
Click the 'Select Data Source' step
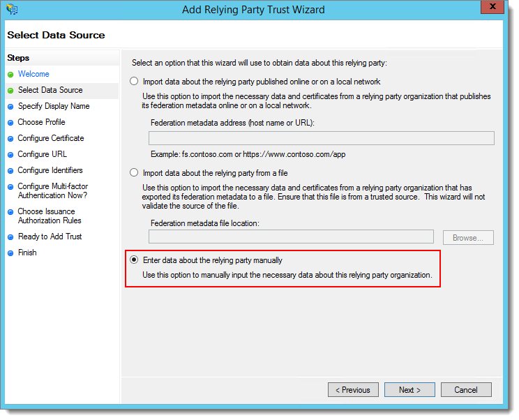50,90
